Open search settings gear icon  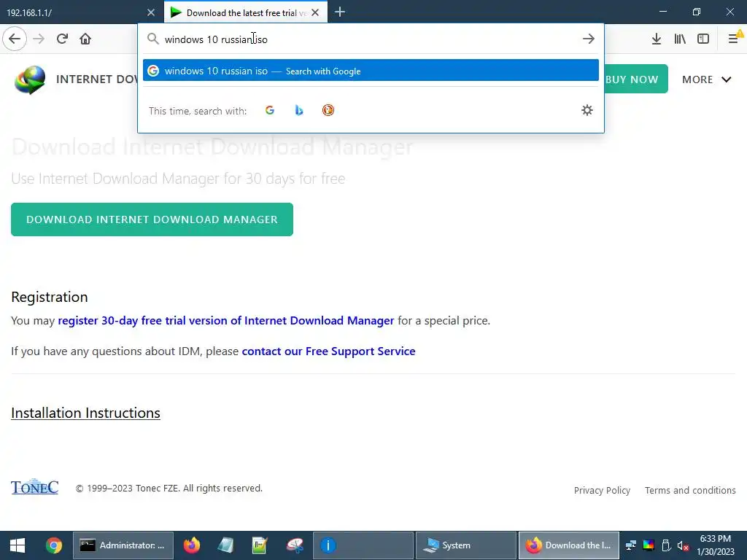[587, 111]
